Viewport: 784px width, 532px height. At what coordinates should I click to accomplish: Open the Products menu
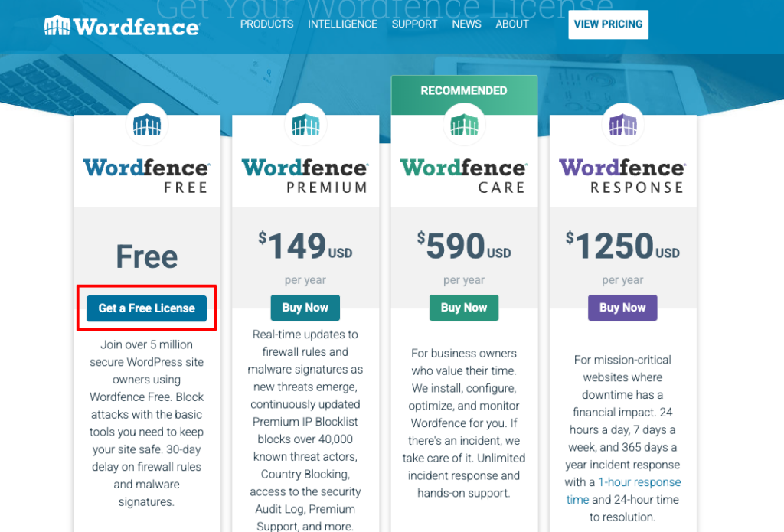(266, 24)
